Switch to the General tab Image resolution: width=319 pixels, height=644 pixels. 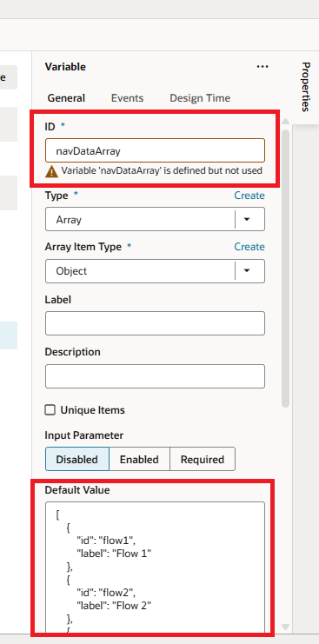point(66,98)
